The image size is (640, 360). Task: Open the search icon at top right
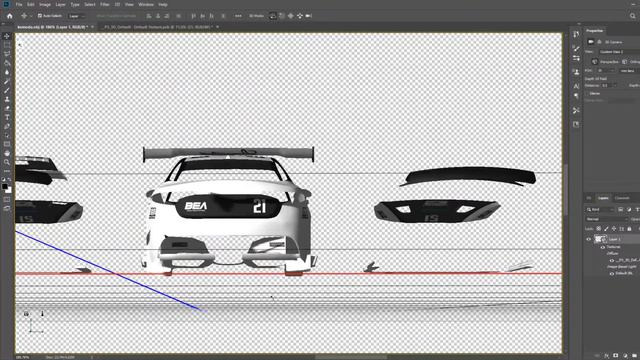tap(633, 16)
